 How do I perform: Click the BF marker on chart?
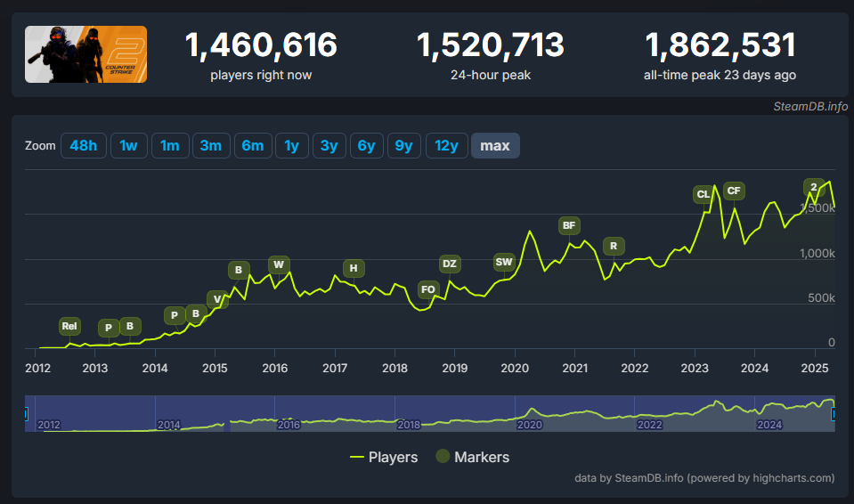[x=569, y=225]
